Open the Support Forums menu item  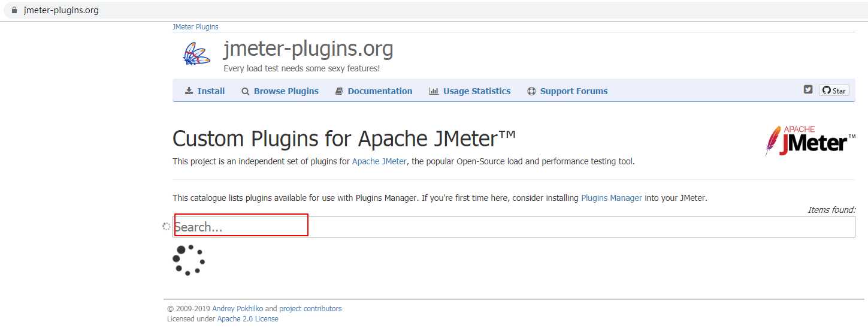(573, 91)
